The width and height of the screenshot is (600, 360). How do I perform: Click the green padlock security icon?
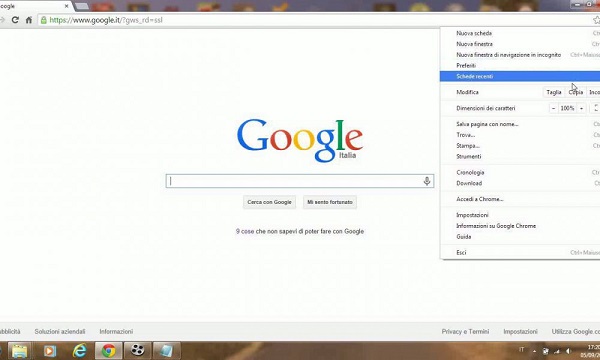44,20
